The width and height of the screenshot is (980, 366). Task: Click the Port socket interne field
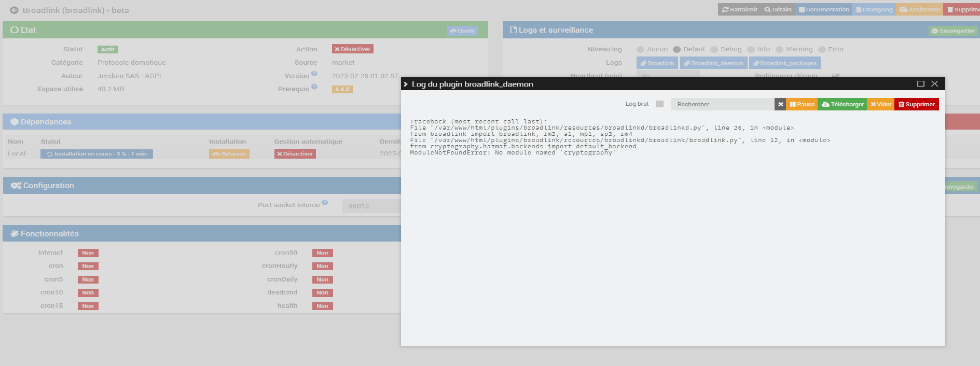pyautogui.click(x=371, y=206)
